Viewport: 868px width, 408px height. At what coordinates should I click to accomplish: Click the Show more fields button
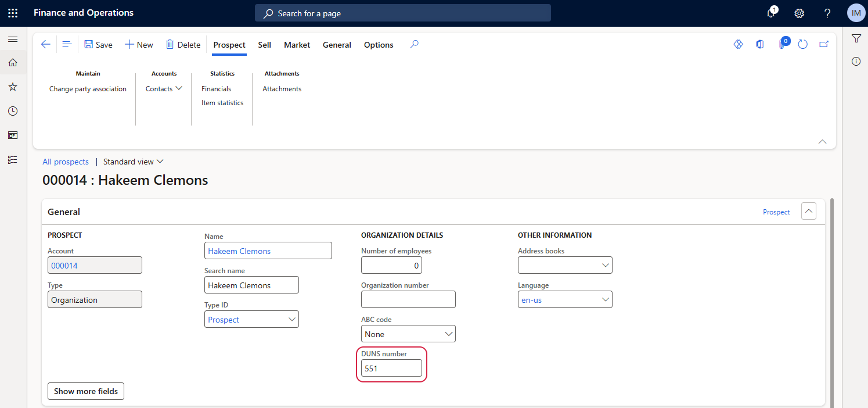pos(86,391)
